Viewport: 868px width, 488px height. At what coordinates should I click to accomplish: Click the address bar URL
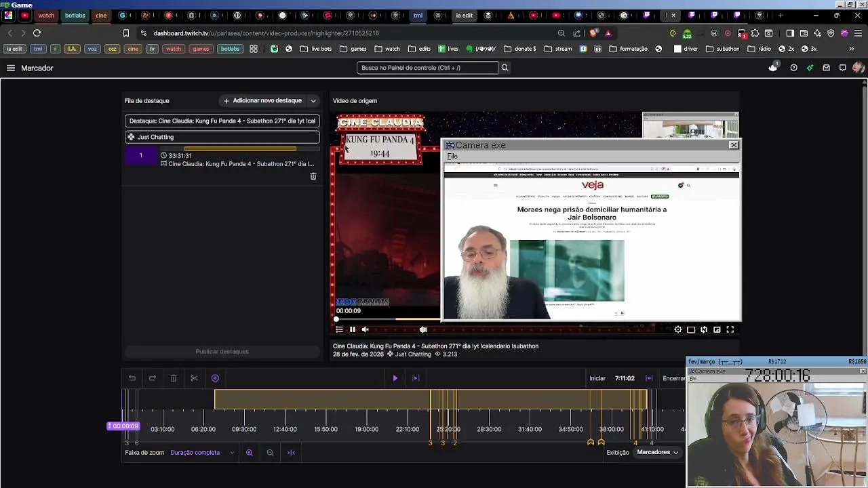tap(266, 33)
